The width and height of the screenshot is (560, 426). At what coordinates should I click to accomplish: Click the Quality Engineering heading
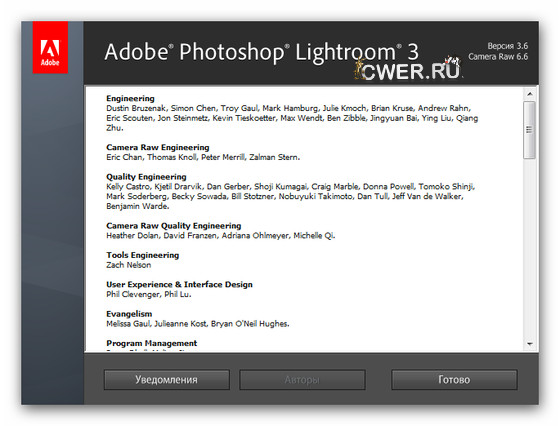coord(146,177)
